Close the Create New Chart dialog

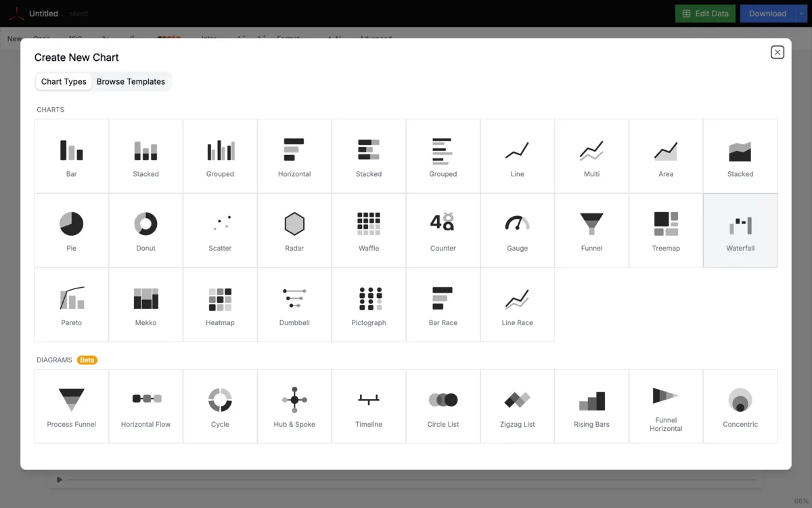tap(777, 52)
